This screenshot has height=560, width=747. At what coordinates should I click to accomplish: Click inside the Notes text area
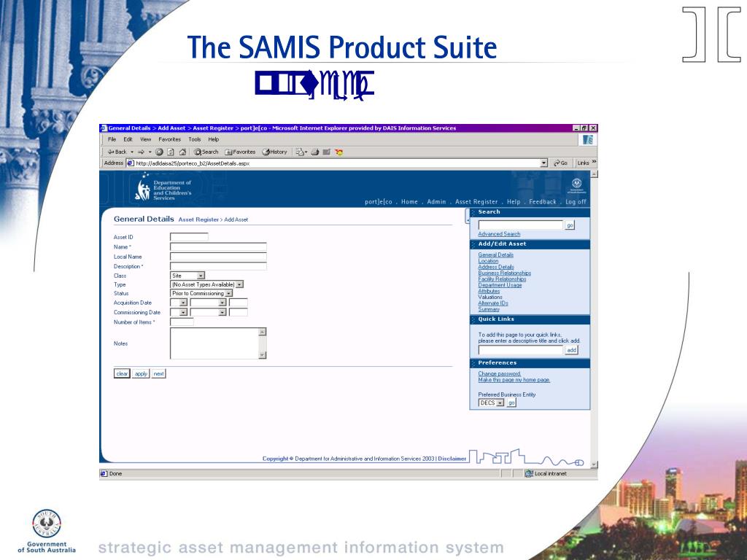[x=214, y=343]
